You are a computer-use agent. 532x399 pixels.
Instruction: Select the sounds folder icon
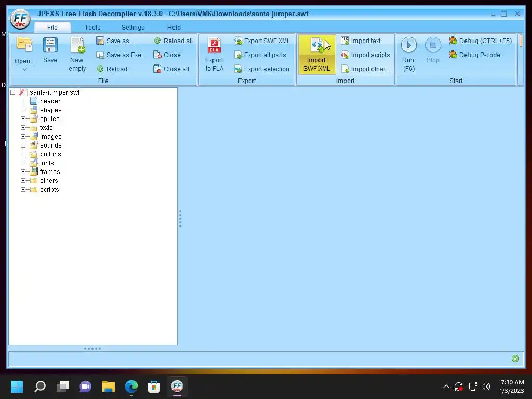tap(34, 145)
